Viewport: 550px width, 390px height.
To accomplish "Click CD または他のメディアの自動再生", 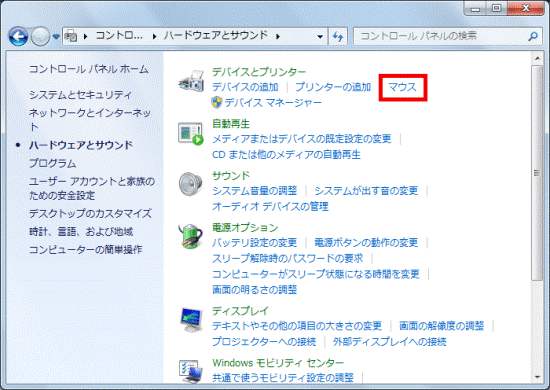I will pyautogui.click(x=286, y=154).
